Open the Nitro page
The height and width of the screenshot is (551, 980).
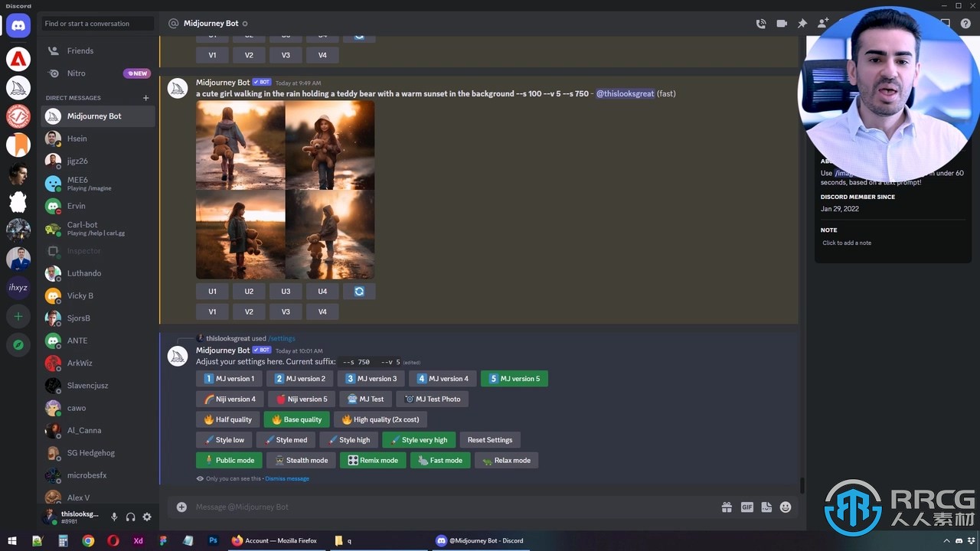tap(98, 73)
